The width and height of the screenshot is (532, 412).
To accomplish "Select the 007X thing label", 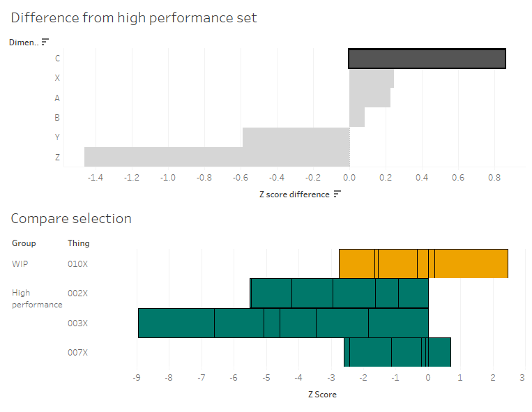I will [77, 353].
